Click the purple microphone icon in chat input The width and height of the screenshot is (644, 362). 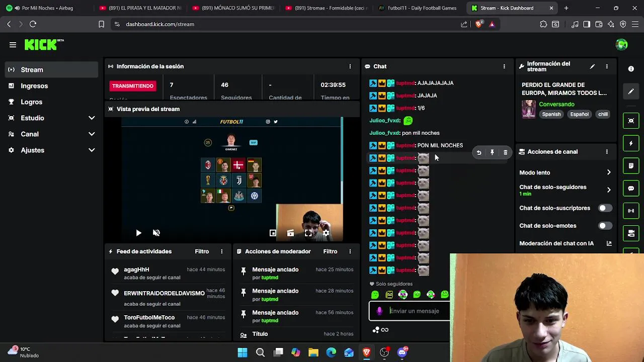tap(379, 311)
